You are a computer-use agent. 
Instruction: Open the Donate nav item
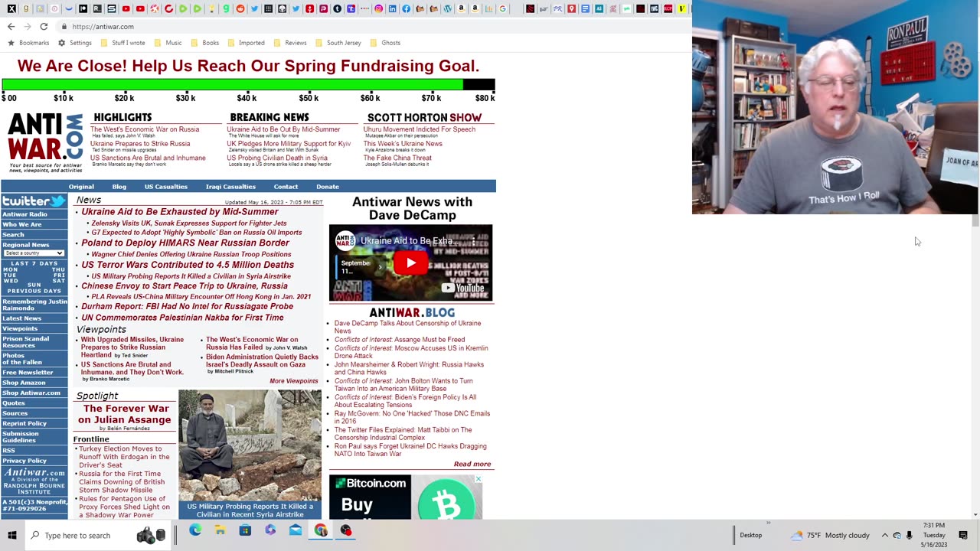328,187
